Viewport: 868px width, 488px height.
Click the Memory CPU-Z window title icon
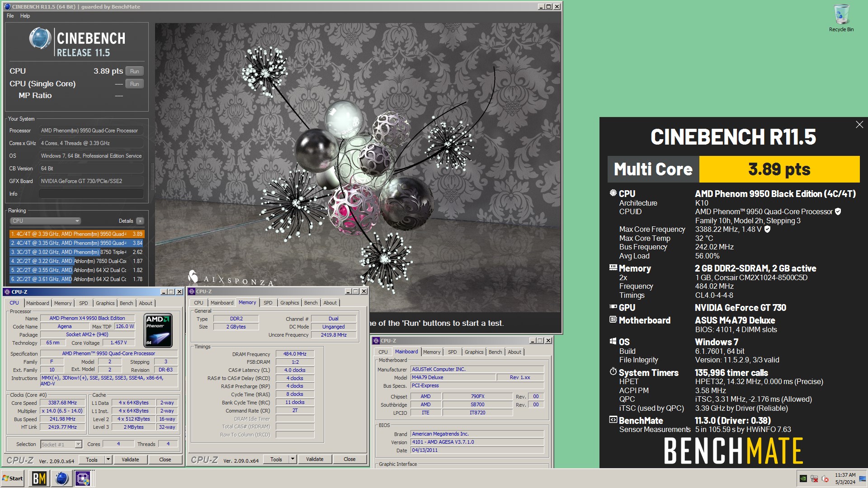(192, 291)
